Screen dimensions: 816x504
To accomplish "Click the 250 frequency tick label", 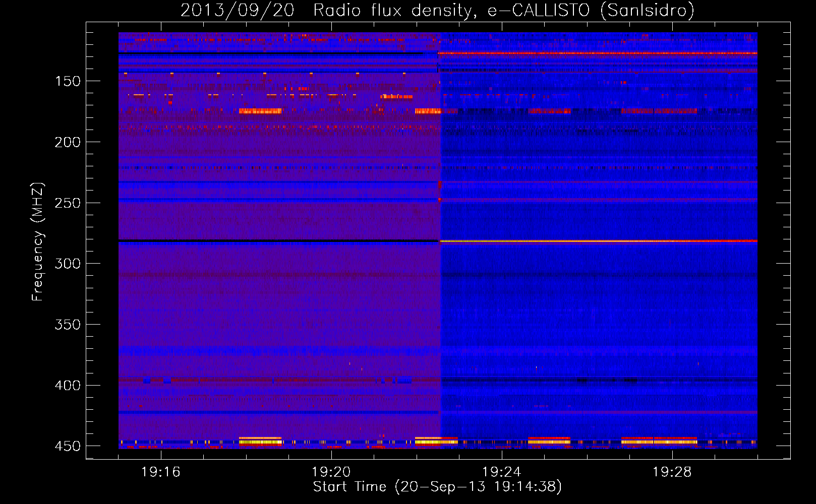I will click(68, 203).
